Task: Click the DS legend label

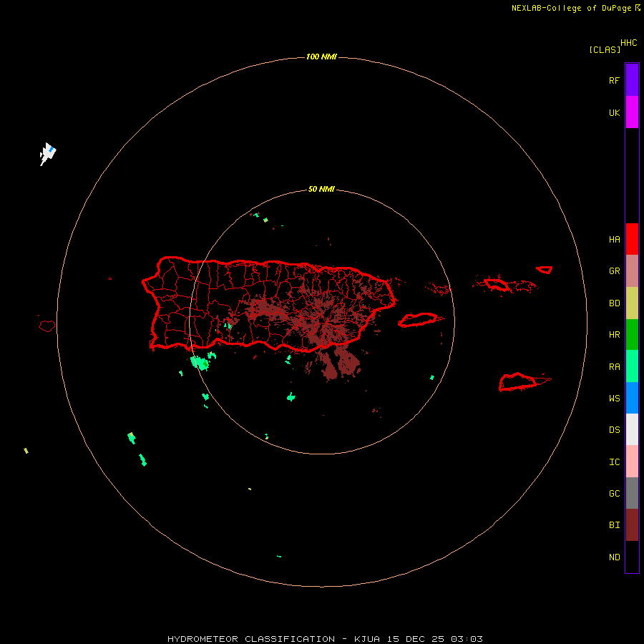Action: pos(614,429)
